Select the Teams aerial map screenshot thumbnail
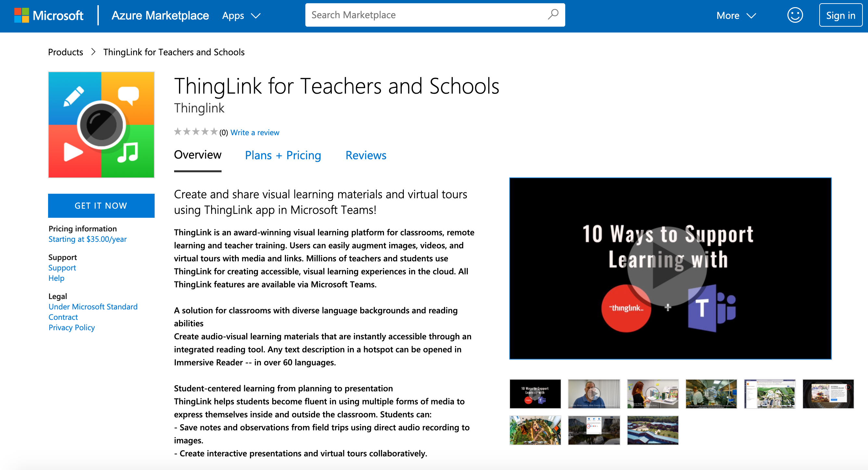 [770, 394]
